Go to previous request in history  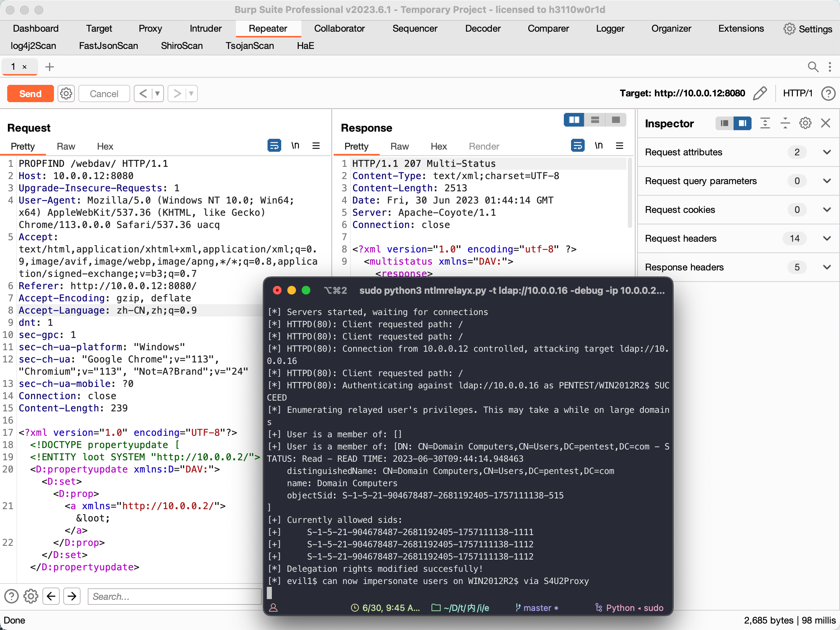(143, 93)
